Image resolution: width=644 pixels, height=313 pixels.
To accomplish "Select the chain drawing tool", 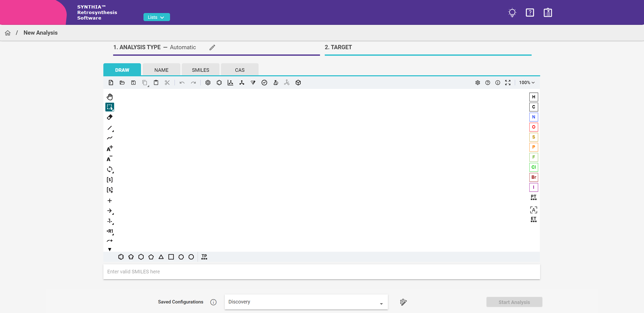I will [110, 138].
